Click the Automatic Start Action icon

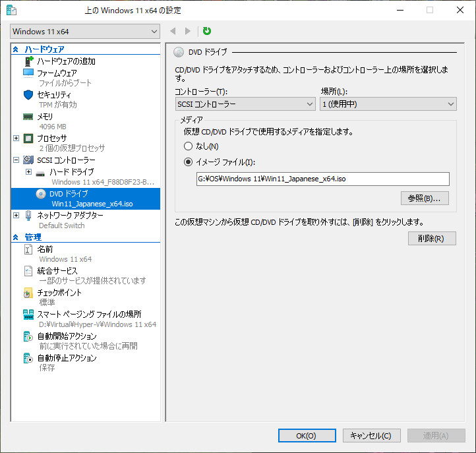pyautogui.click(x=28, y=336)
